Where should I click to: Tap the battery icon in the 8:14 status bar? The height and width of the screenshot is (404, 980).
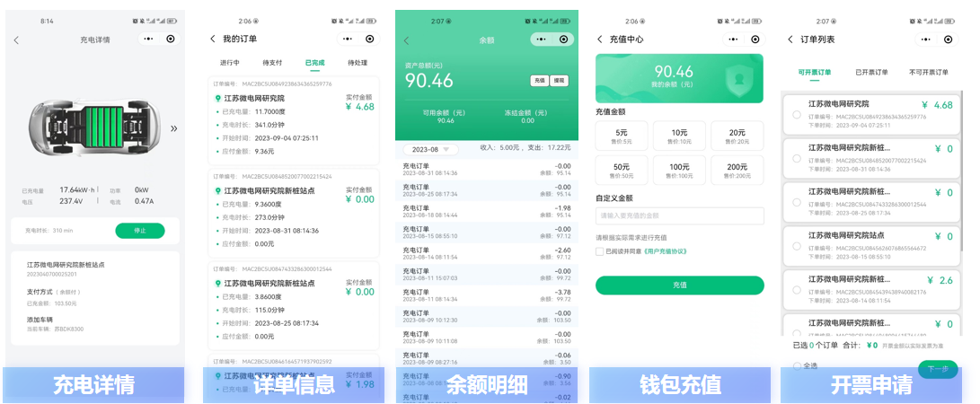(172, 21)
